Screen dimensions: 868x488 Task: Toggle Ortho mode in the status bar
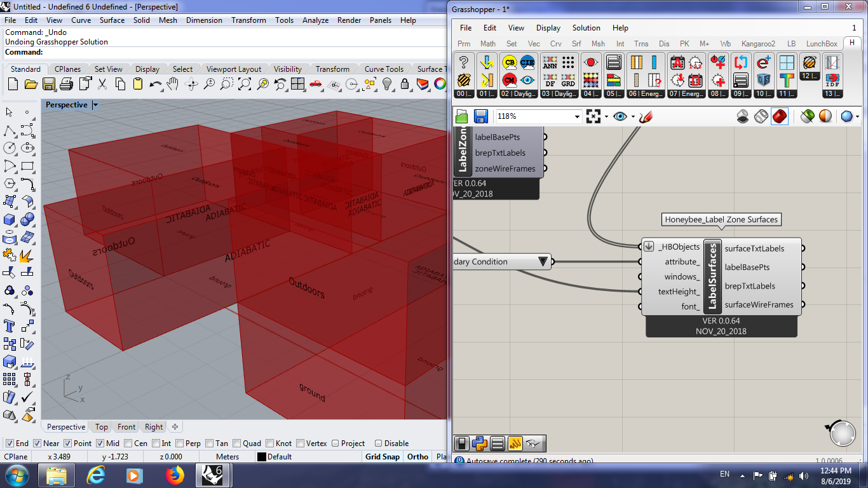pyautogui.click(x=417, y=456)
